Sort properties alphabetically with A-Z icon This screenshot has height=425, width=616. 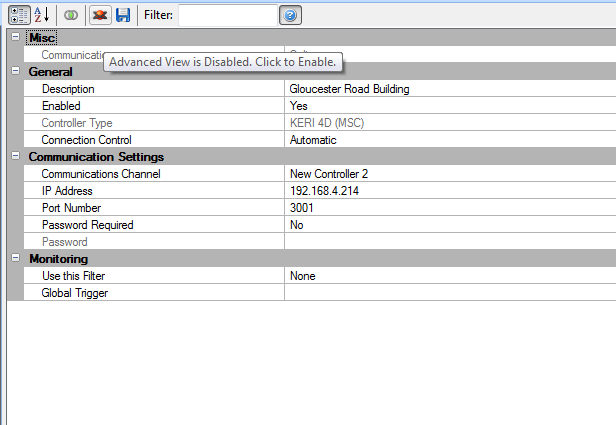coord(41,15)
